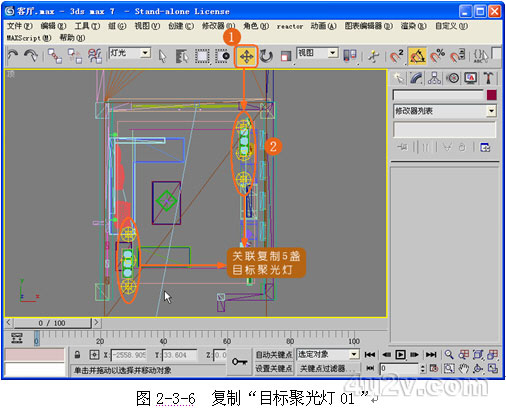Click the Arc Rotate viewport tool

478,368
